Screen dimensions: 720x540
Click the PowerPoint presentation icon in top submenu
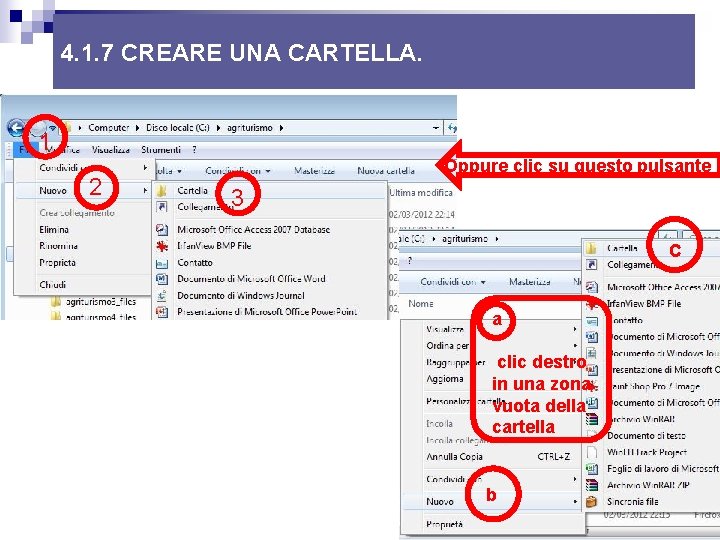[162, 312]
